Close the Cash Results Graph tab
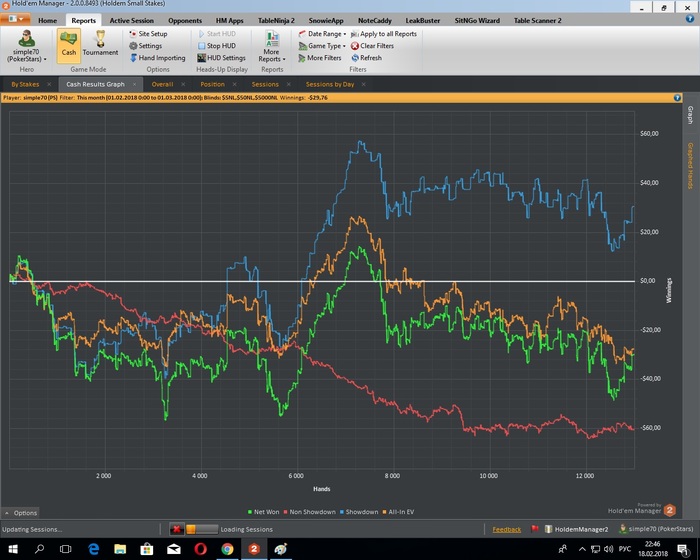The height and width of the screenshot is (560, 700). (134, 84)
